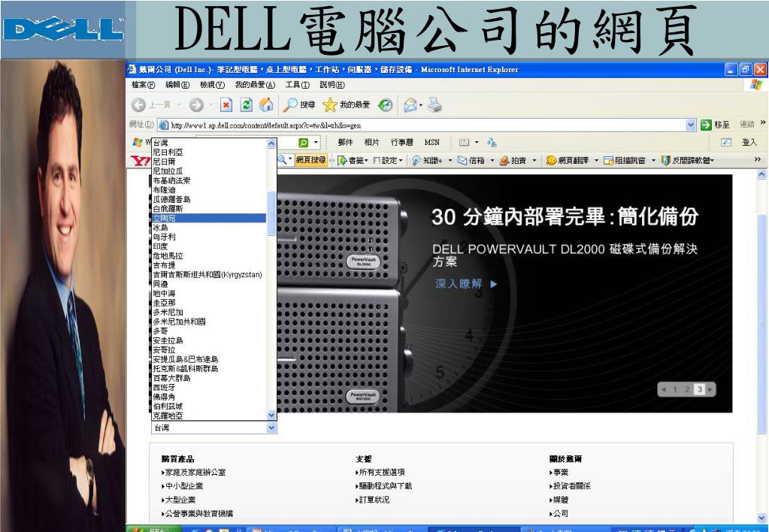Select 印度 in the country list

point(209,246)
